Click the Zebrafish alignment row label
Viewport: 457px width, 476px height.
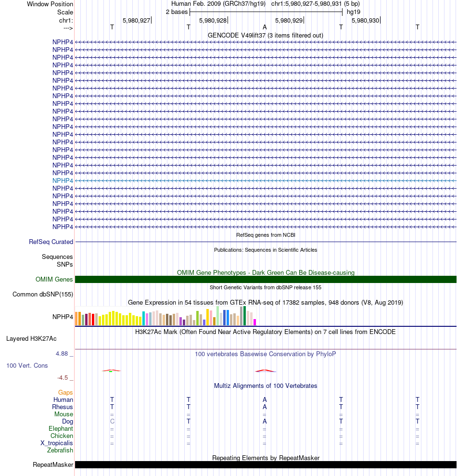pyautogui.click(x=60, y=450)
